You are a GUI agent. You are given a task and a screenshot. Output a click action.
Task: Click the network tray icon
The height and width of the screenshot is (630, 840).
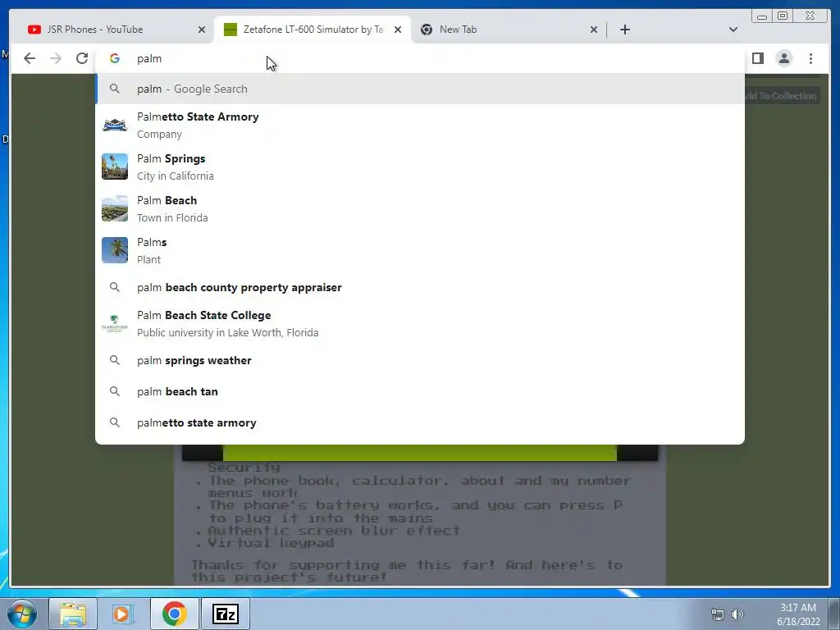pyautogui.click(x=717, y=614)
